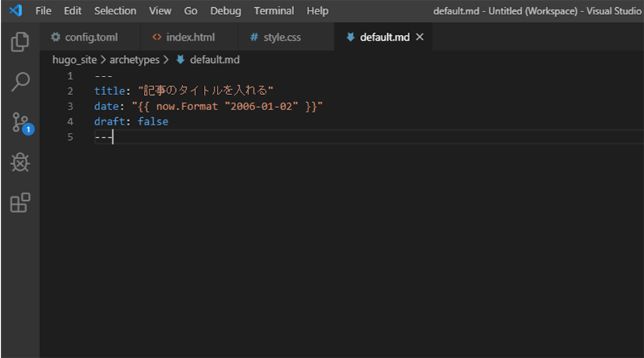Click the hugo_site breadcrumb
Image resolution: width=644 pixels, height=358 pixels.
pyautogui.click(x=74, y=60)
